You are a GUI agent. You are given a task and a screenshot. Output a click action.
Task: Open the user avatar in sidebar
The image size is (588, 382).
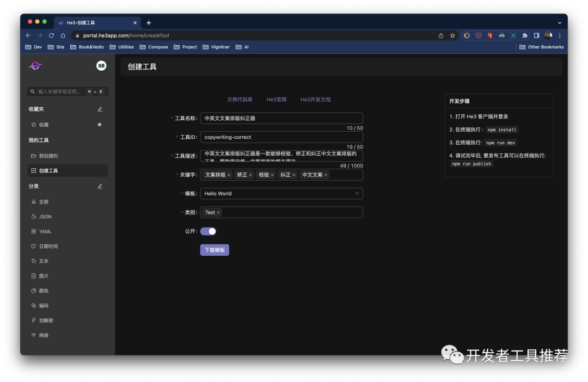[101, 66]
